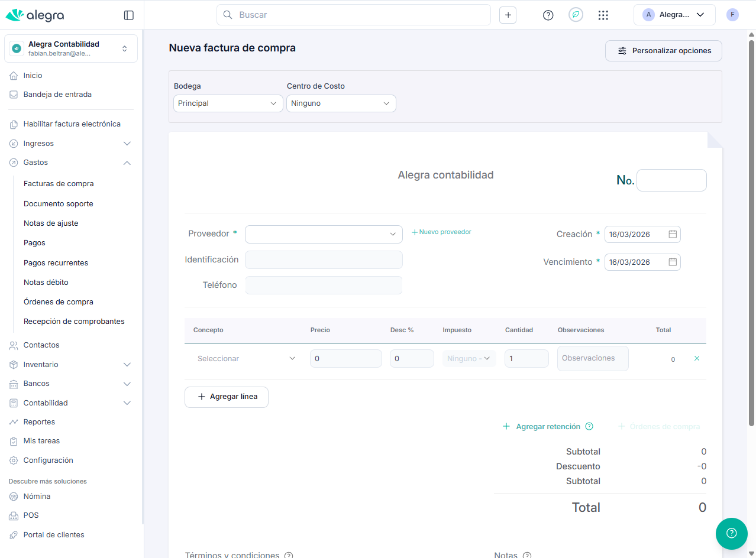
Task: Click the Nuevo proveedor link
Action: pyautogui.click(x=441, y=232)
